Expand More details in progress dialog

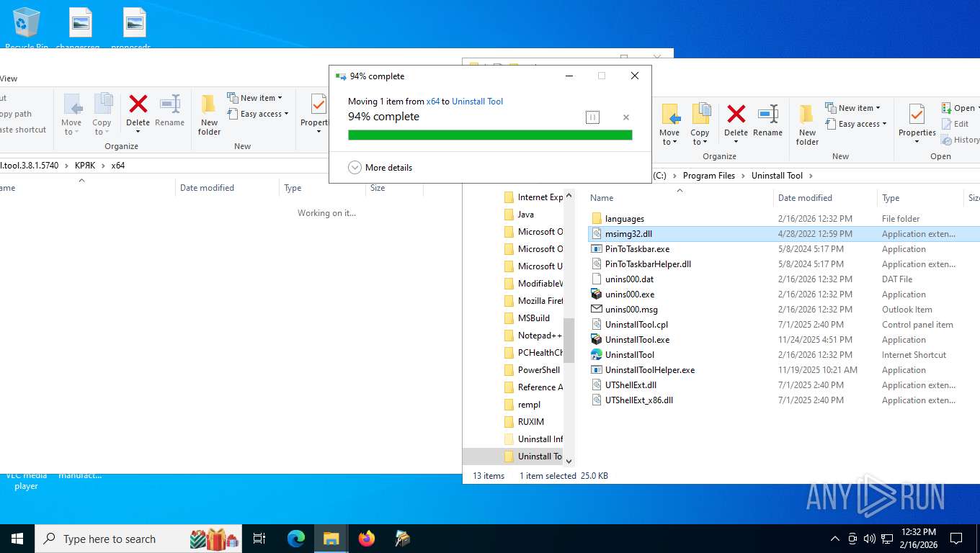pyautogui.click(x=380, y=168)
